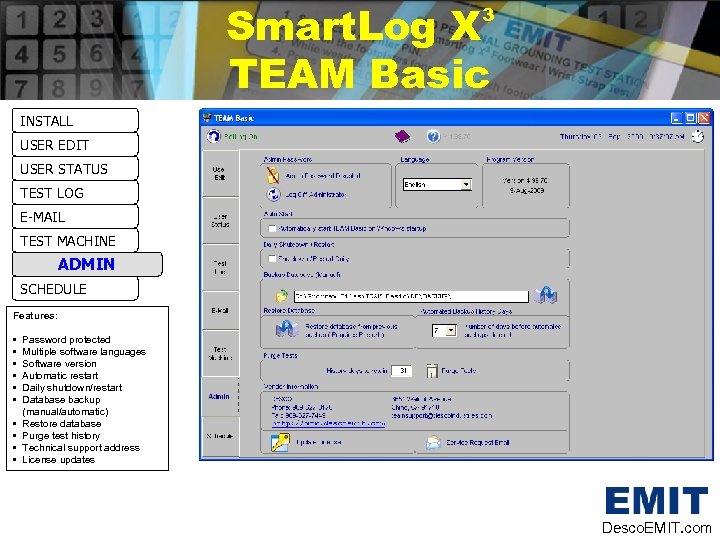Click the TEST LOG slide button

tap(75, 193)
